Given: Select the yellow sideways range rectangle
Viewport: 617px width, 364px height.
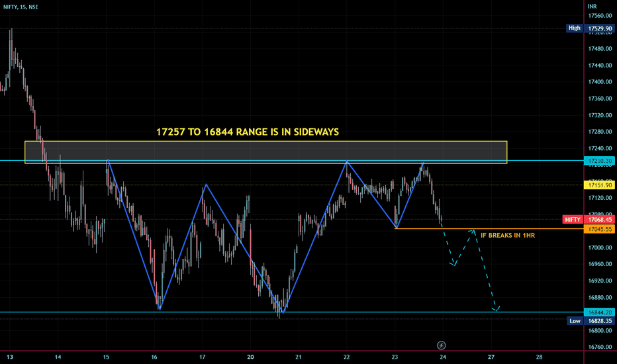Looking at the screenshot, I should [x=266, y=152].
